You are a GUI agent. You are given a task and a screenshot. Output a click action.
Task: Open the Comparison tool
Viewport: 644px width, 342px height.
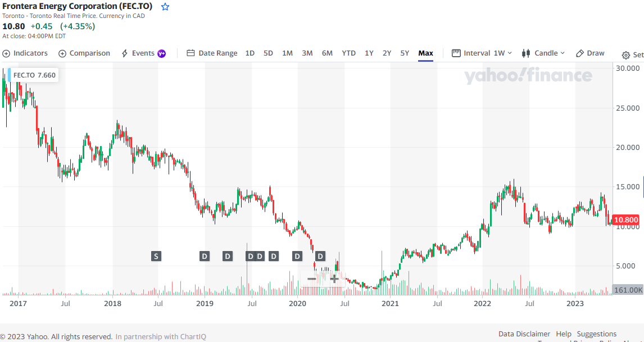coord(84,53)
